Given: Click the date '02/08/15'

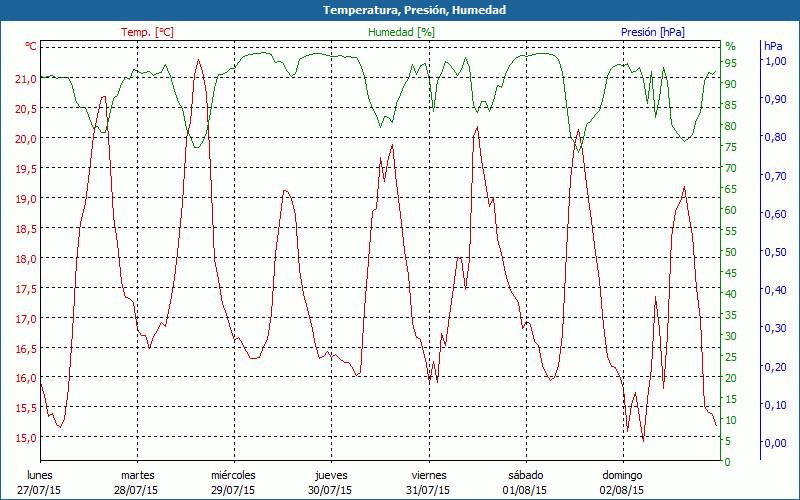Looking at the screenshot, I should coord(621,490).
